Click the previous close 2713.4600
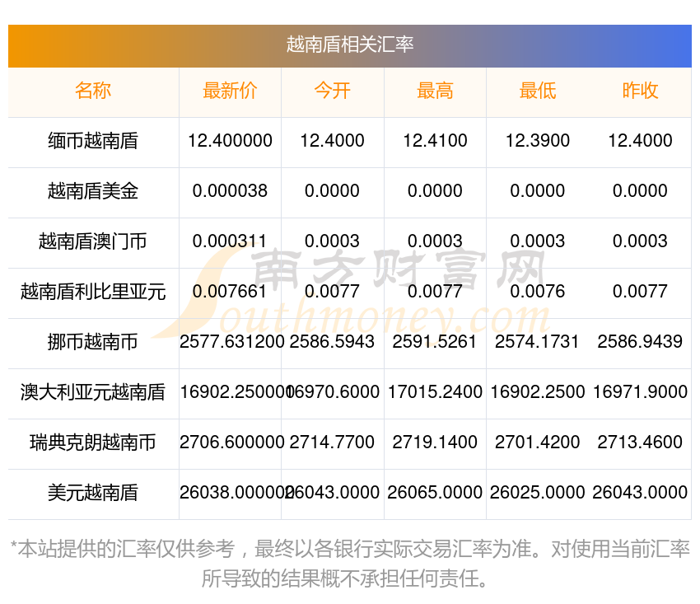The image size is (700, 604). click(640, 442)
